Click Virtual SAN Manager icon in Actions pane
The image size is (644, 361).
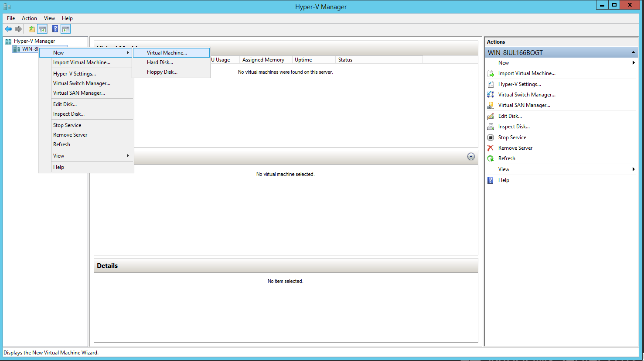(x=491, y=105)
